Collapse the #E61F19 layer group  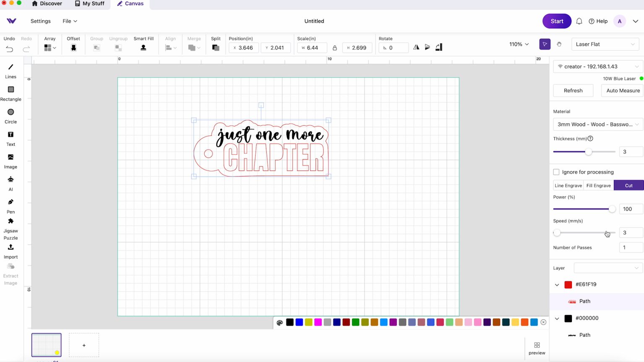point(557,285)
